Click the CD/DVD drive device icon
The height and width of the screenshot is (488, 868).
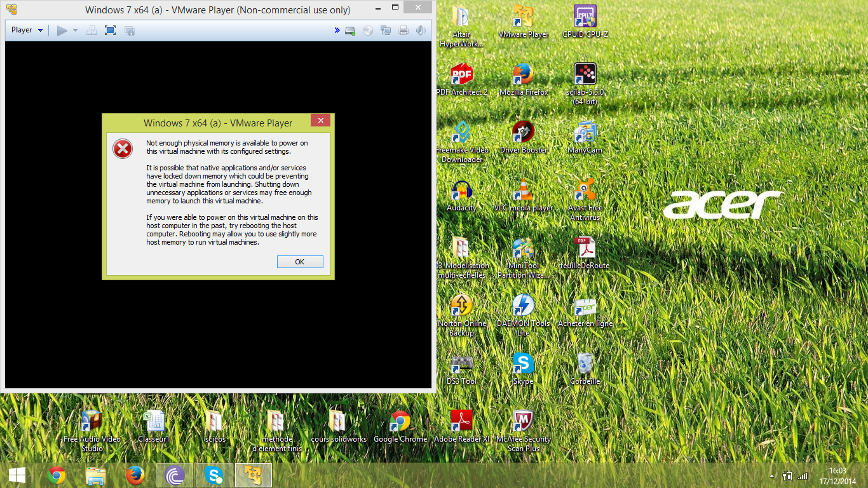point(367,30)
